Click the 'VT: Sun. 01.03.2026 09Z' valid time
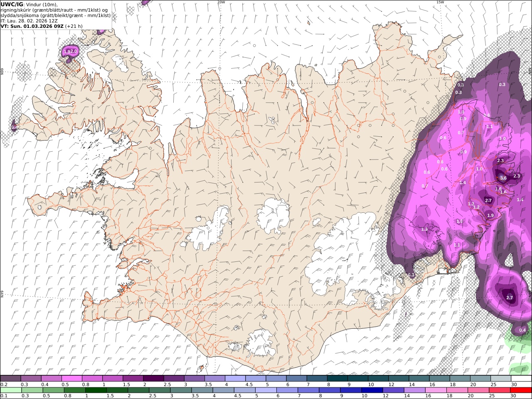Viewport: 532px width, 399px height. coord(32,26)
